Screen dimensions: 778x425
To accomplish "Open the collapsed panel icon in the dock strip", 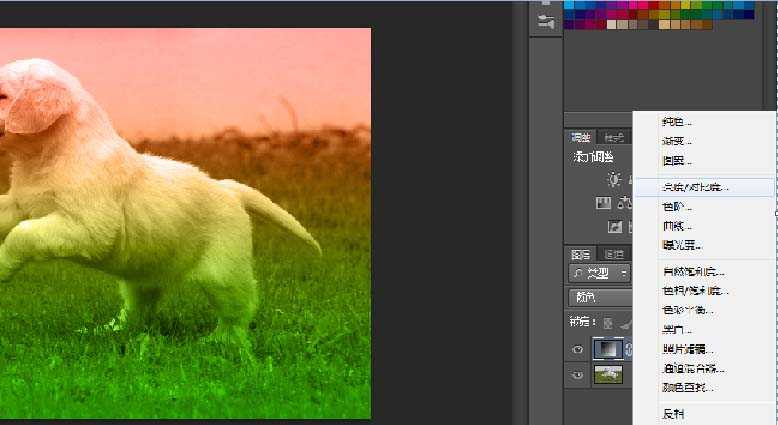I will click(x=546, y=22).
